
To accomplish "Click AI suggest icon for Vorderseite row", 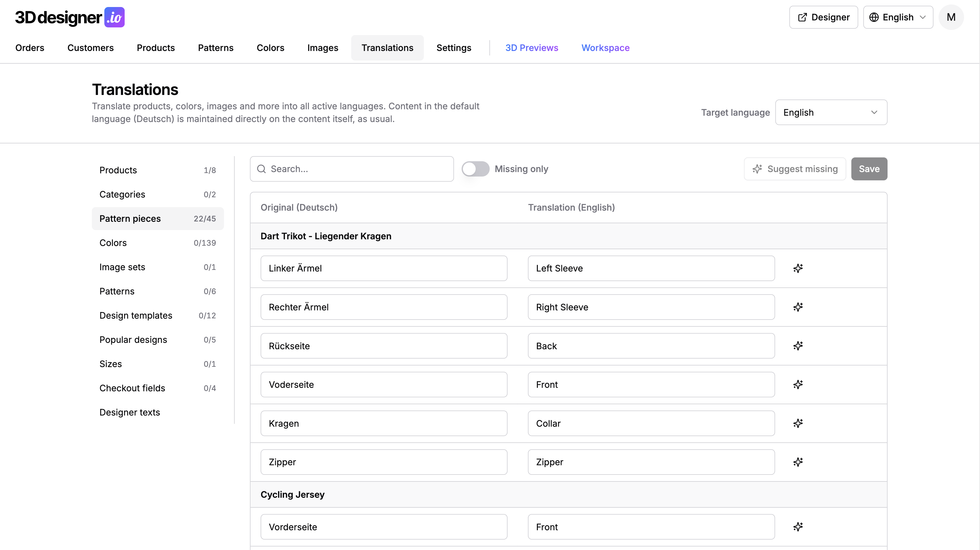I will point(798,527).
